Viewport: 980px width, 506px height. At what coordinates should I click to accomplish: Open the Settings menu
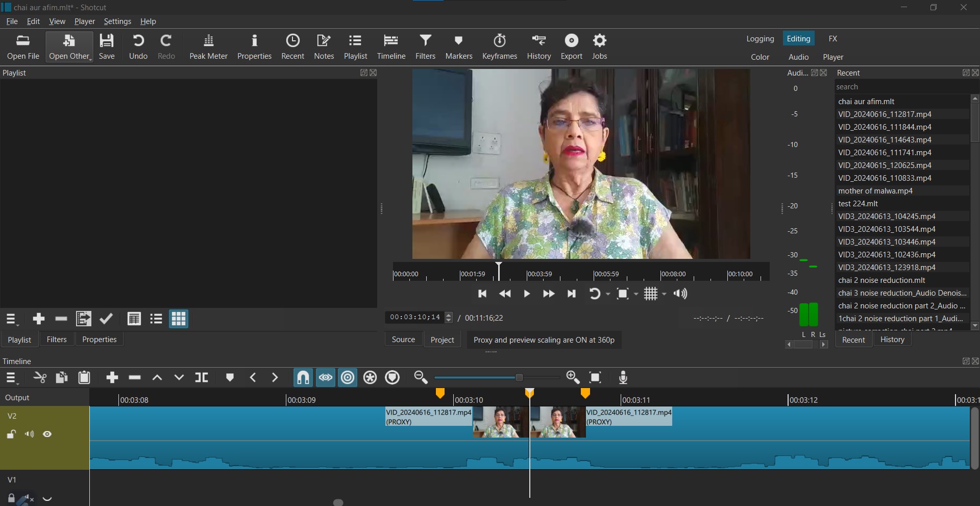(117, 21)
